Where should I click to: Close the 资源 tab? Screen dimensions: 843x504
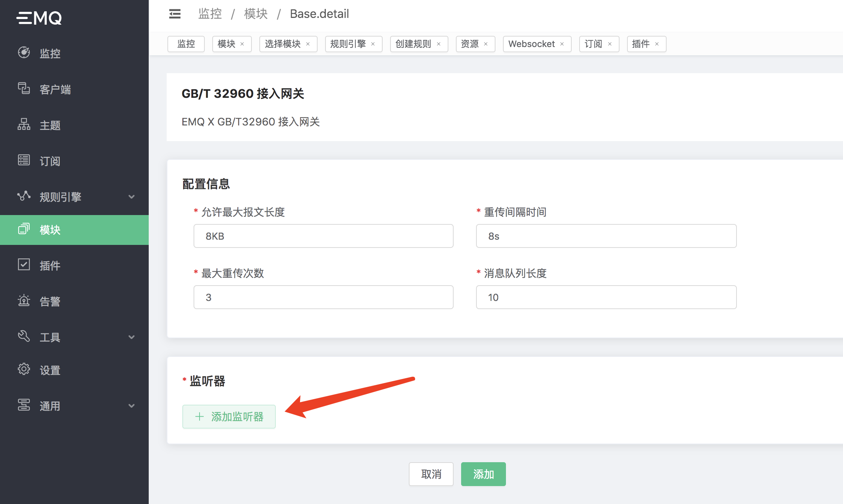click(x=486, y=44)
